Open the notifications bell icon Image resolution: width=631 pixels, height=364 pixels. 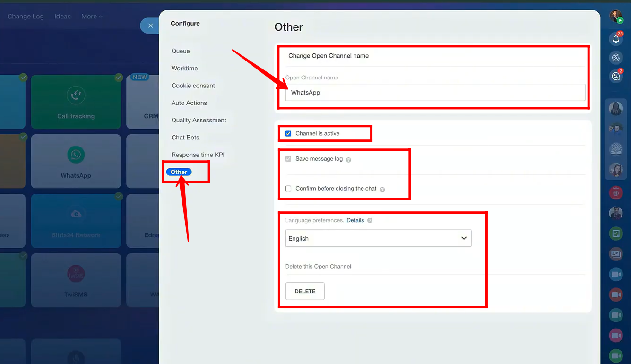click(615, 39)
